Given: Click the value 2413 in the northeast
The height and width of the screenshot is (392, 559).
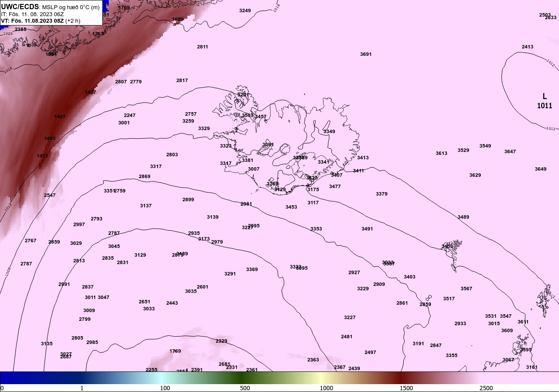Looking at the screenshot, I should click(528, 47).
